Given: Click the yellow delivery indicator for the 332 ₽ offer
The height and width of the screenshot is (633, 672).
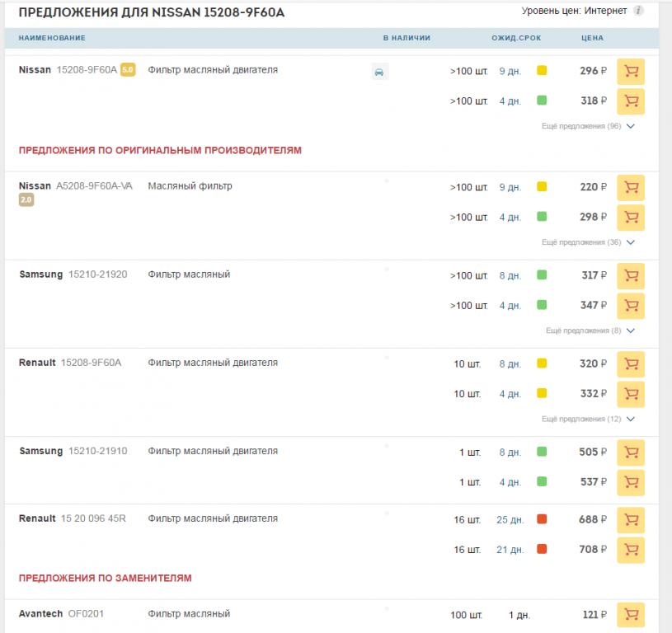Looking at the screenshot, I should coord(542,393).
